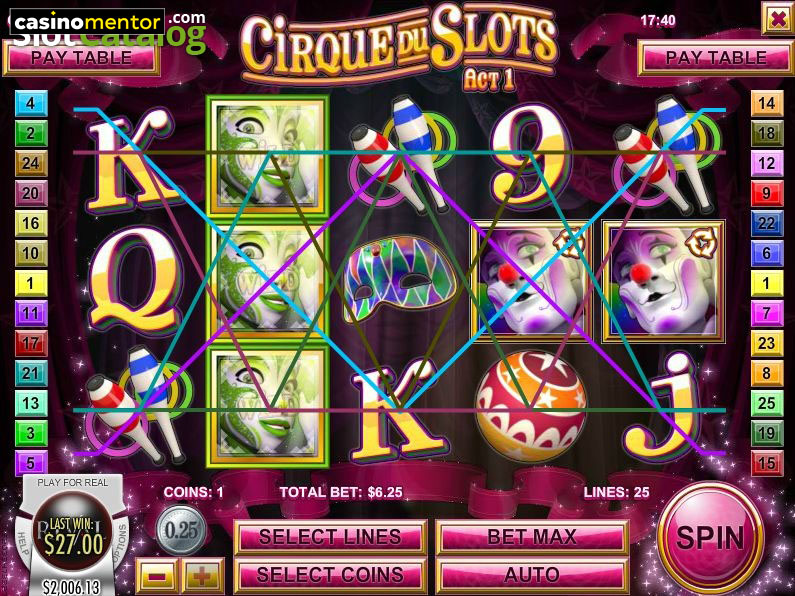Decrease bet with the minus button
Image resolution: width=795 pixels, height=596 pixels.
pyautogui.click(x=157, y=576)
